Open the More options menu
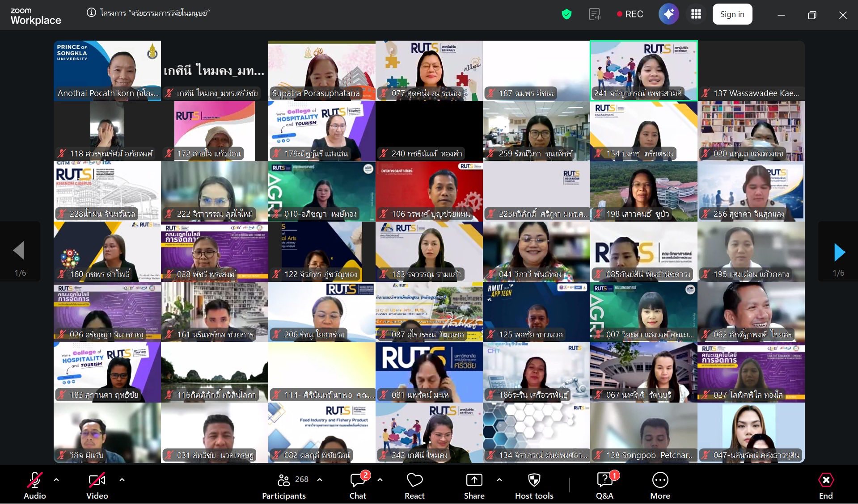This screenshot has height=504, width=858. coord(660,485)
